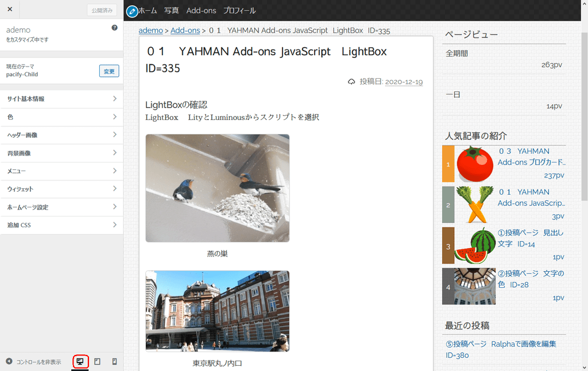The height and width of the screenshot is (371, 588).
Task: Click the 人気記事の紹介 widget heading
Action: pos(476,136)
